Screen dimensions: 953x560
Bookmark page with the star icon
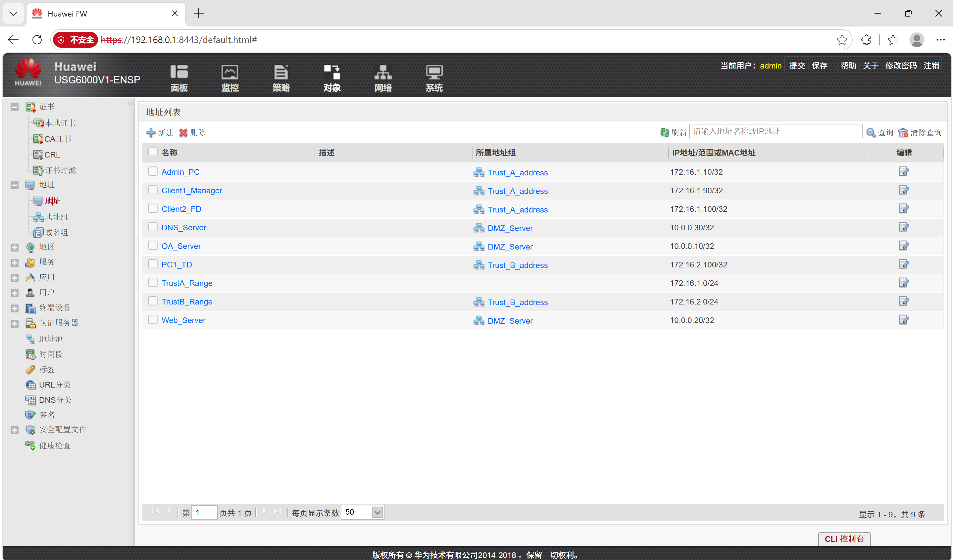[x=841, y=40]
